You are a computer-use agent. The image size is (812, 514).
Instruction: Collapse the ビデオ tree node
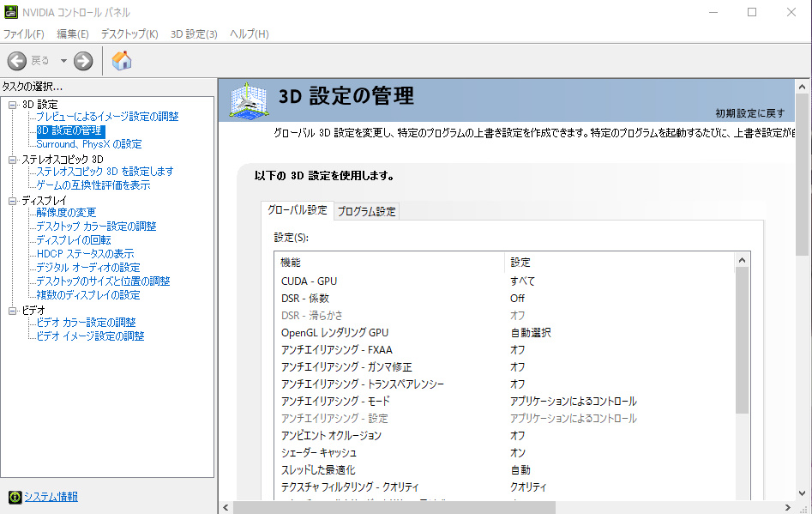pos(12,311)
